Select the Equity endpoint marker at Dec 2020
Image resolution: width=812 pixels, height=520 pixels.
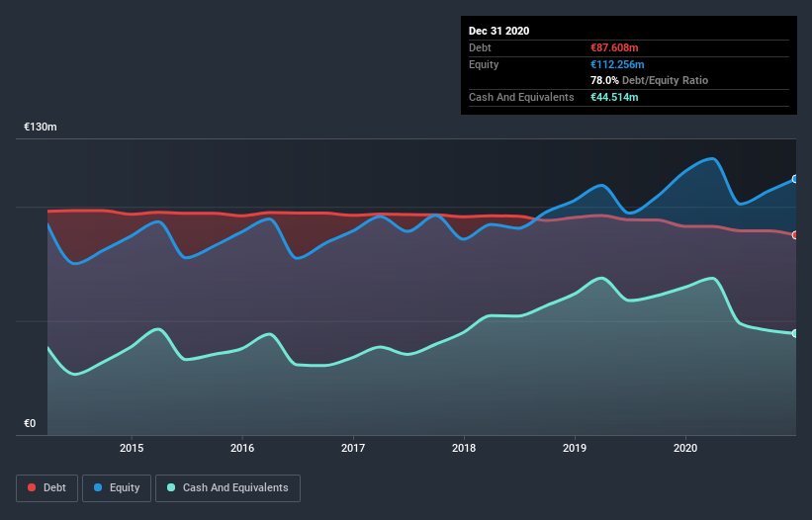(x=795, y=179)
